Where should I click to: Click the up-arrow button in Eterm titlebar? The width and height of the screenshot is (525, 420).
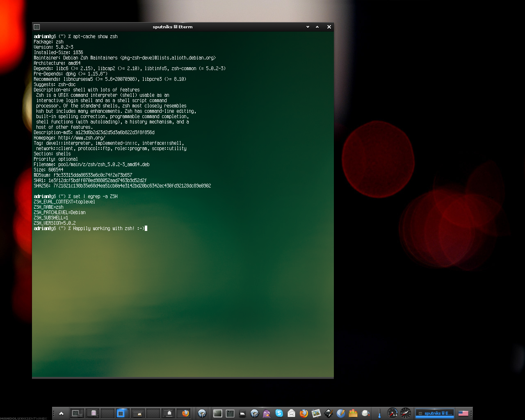(317, 27)
